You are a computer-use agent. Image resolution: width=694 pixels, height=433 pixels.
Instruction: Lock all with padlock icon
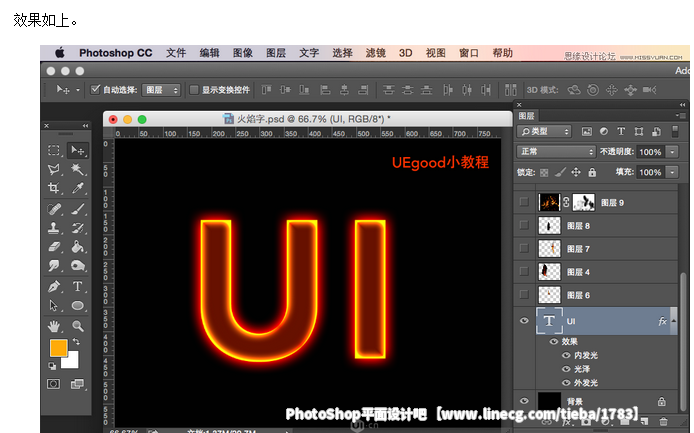(x=592, y=172)
